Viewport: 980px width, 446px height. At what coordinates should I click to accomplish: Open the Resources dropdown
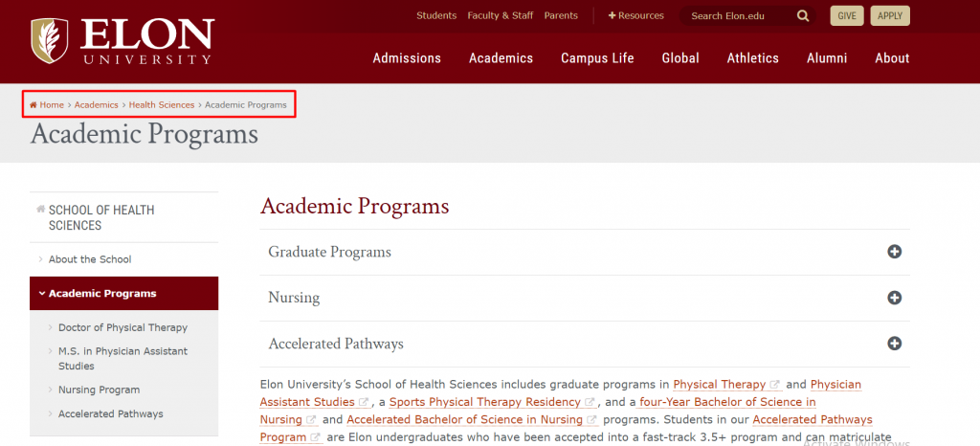[x=635, y=15]
